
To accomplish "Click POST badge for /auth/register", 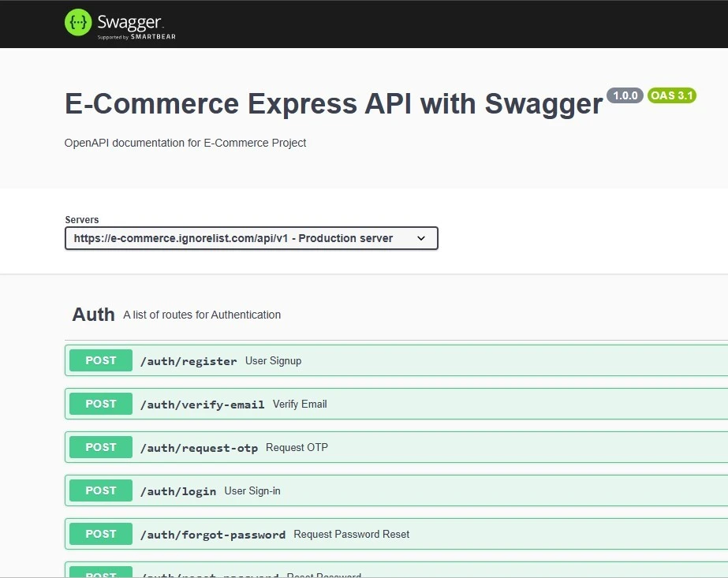I will 101,360.
